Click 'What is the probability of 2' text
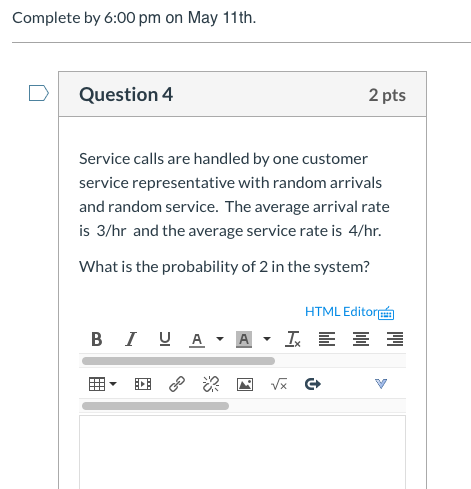Image resolution: width=471 pixels, height=489 pixels. tap(173, 267)
